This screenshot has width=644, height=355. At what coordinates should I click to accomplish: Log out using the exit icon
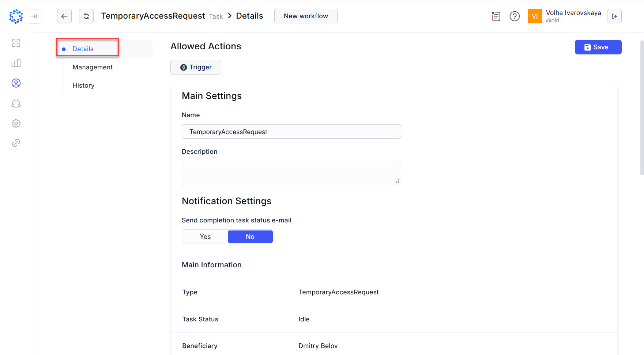pyautogui.click(x=614, y=16)
